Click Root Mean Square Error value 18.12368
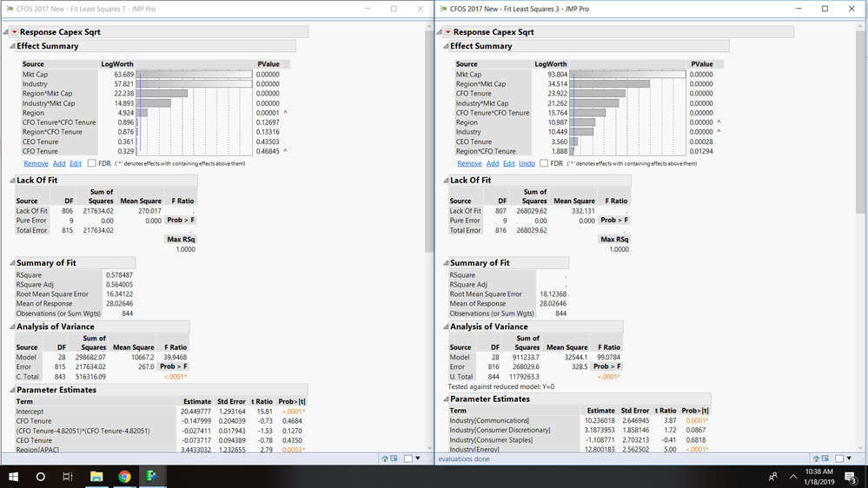Screen dimensions: 868x488 pos(553,294)
